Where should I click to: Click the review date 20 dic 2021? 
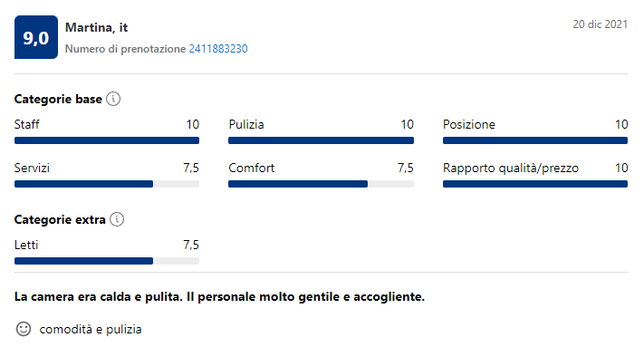tap(600, 24)
